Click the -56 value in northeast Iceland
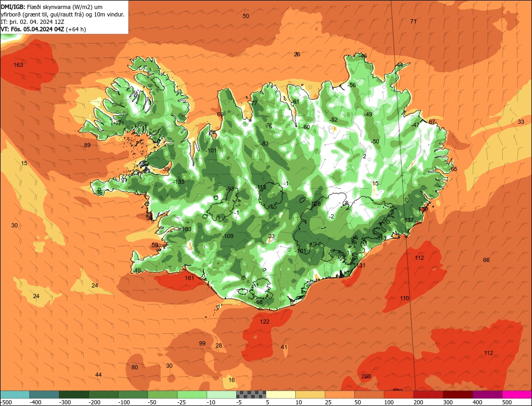This screenshot has width=532, height=406. 352,85
